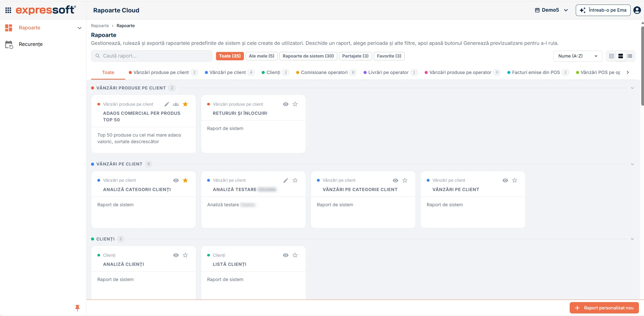
Task: Collapse the Clienți section
Action: (x=632, y=239)
